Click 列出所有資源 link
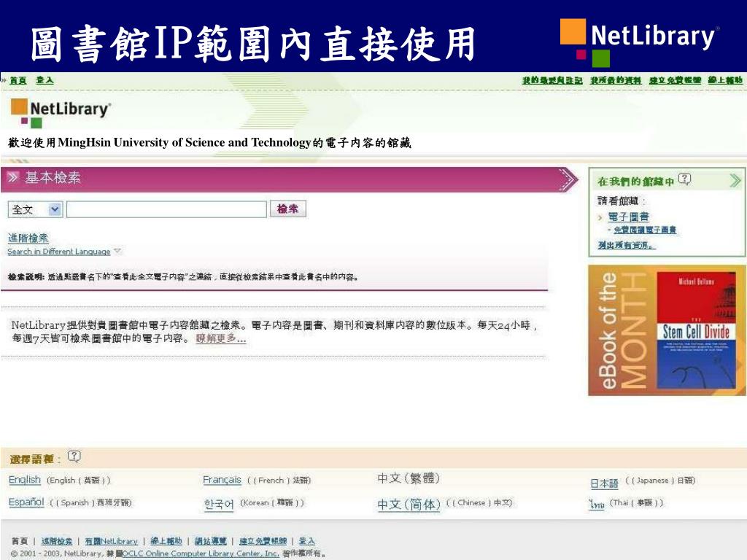The image size is (747, 560). point(627,245)
